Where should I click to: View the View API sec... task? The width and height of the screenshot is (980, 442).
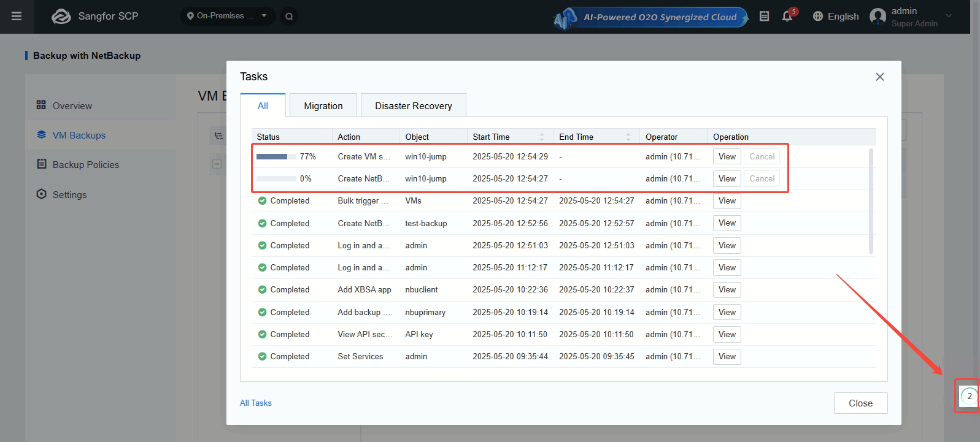coord(727,334)
